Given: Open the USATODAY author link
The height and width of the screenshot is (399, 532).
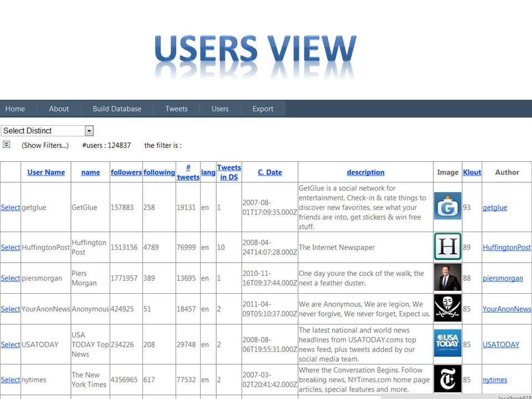Looking at the screenshot, I should click(501, 344).
